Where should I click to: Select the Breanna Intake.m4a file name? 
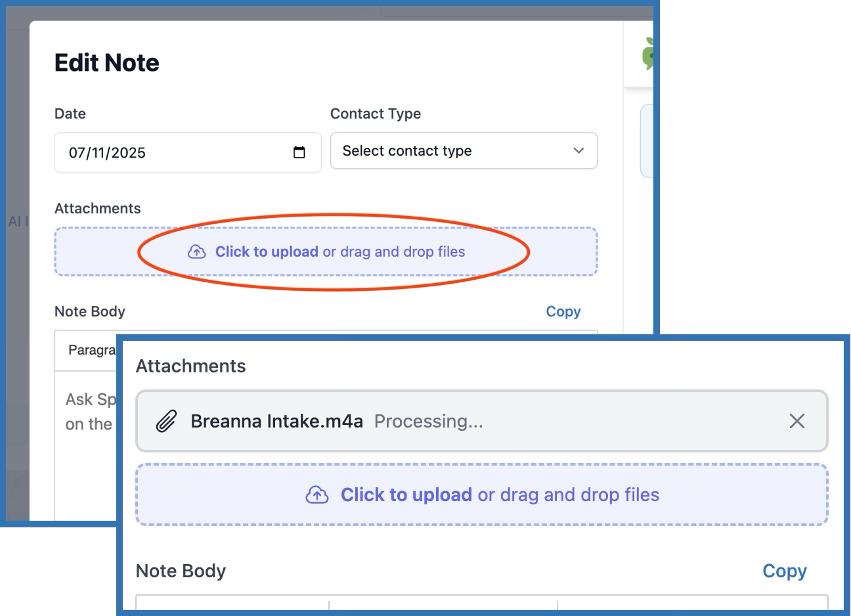pos(276,422)
